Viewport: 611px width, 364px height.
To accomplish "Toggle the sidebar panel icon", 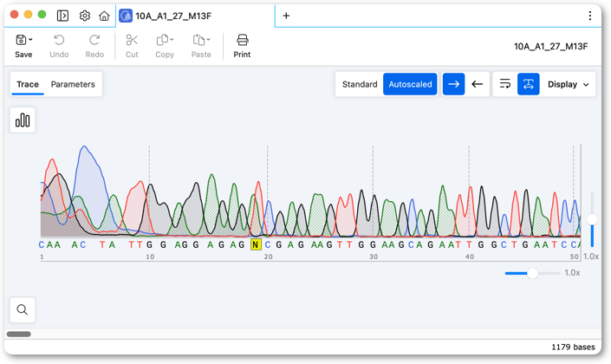I will pos(62,16).
